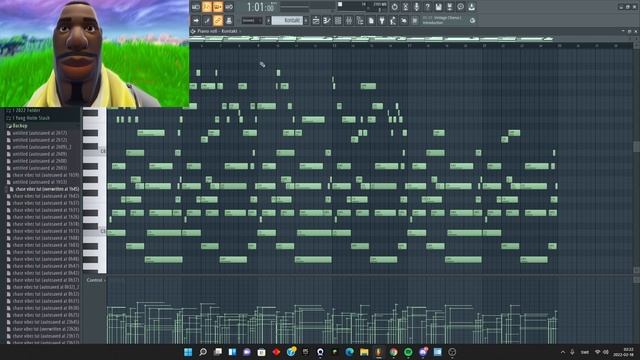The width and height of the screenshot is (640, 360).
Task: Open Microsoft Edge from taskbar
Action: pyautogui.click(x=349, y=352)
